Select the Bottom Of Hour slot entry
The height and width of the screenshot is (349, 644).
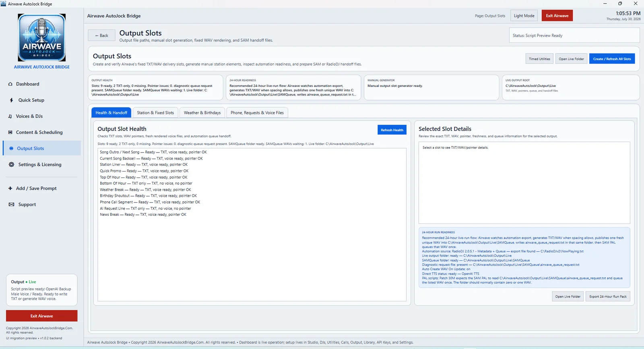[x=146, y=184]
